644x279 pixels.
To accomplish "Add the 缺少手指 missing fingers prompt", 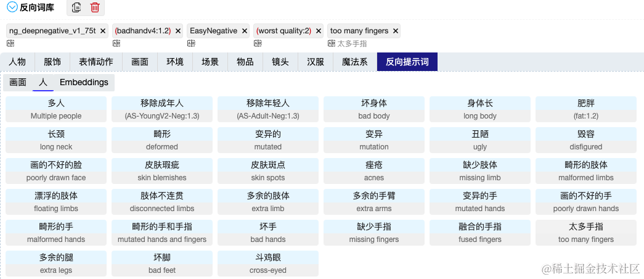I will click(374, 233).
